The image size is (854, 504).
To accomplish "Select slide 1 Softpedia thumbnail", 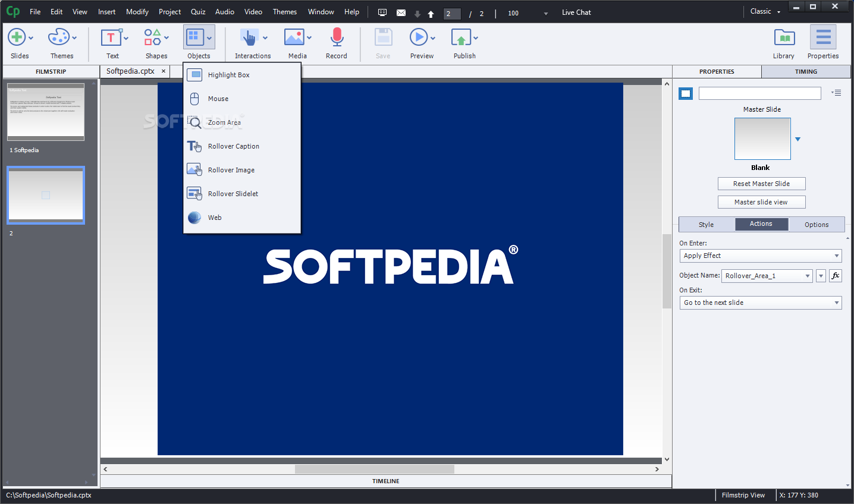I will pyautogui.click(x=46, y=112).
